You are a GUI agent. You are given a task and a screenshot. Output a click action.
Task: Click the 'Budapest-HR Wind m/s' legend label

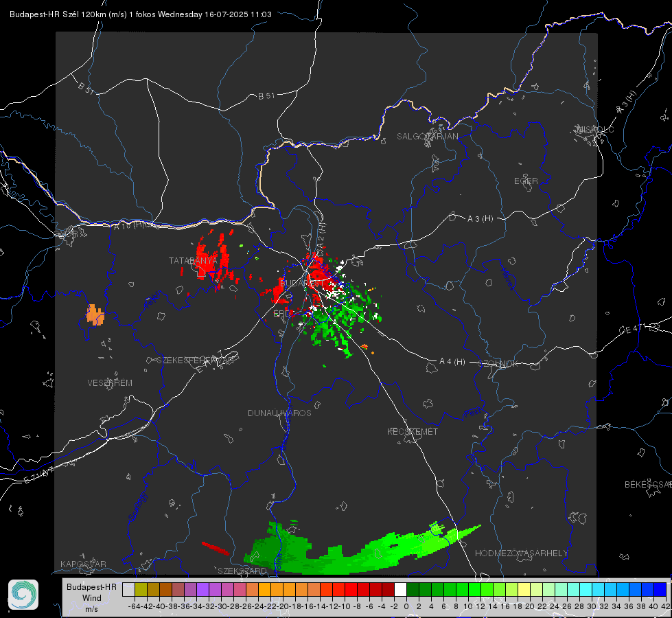tap(91, 597)
